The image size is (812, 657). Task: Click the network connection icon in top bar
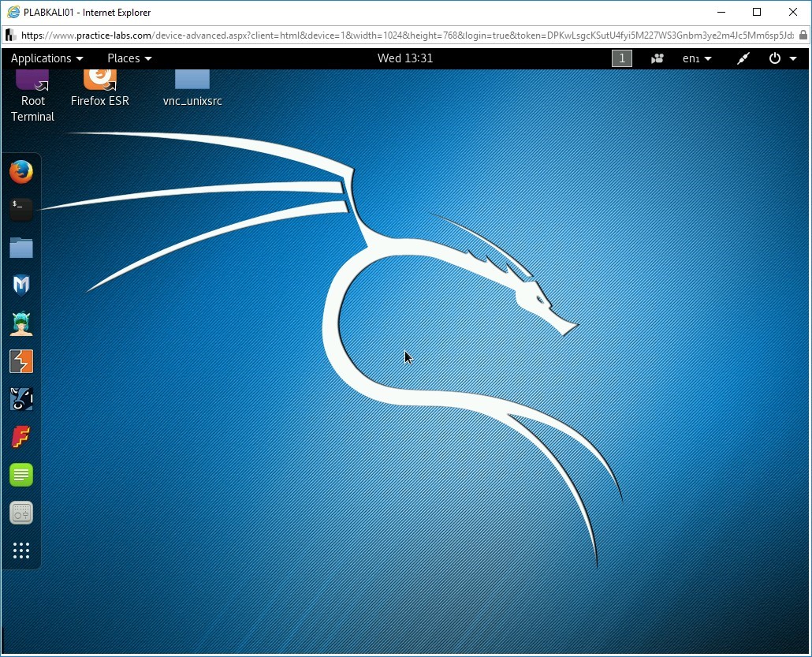click(743, 58)
